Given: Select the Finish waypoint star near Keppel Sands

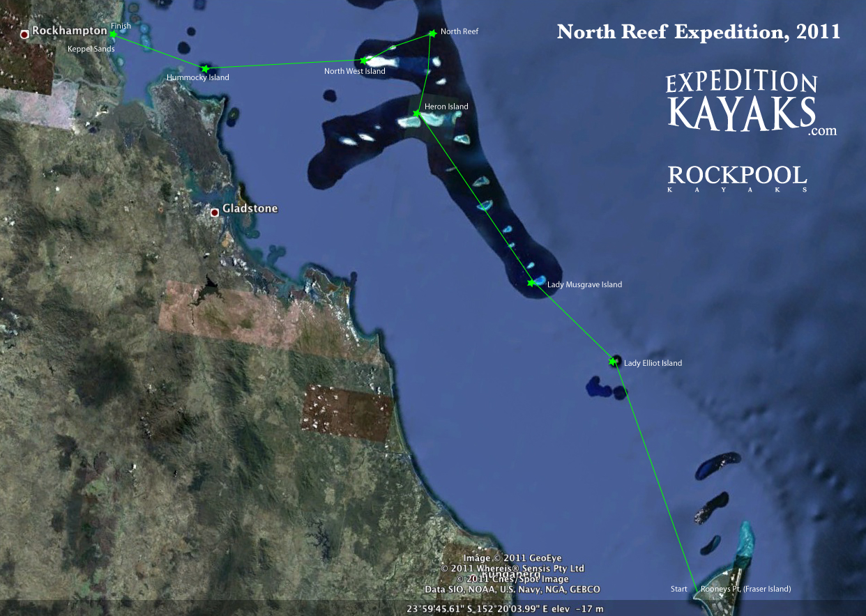Looking at the screenshot, I should coord(112,33).
